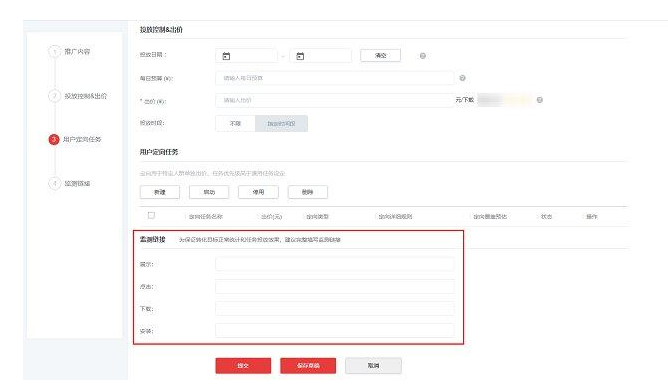Click the bid price input field
This screenshot has width=668, height=385.
tap(335, 100)
